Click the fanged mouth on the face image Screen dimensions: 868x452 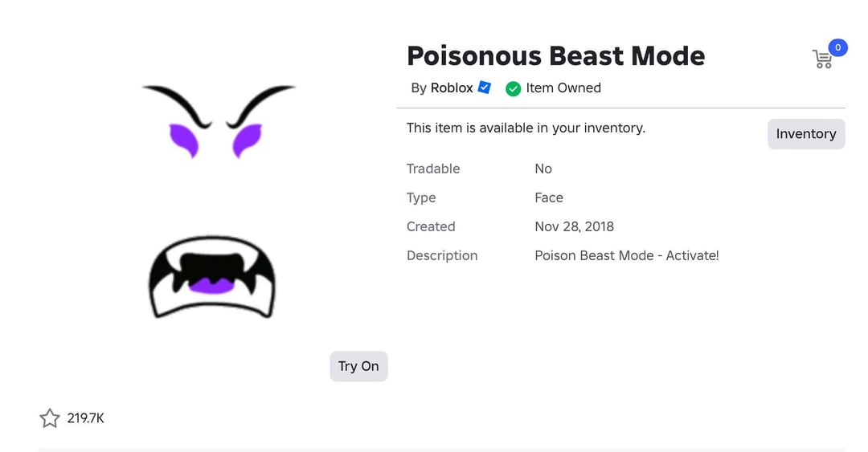tap(211, 277)
